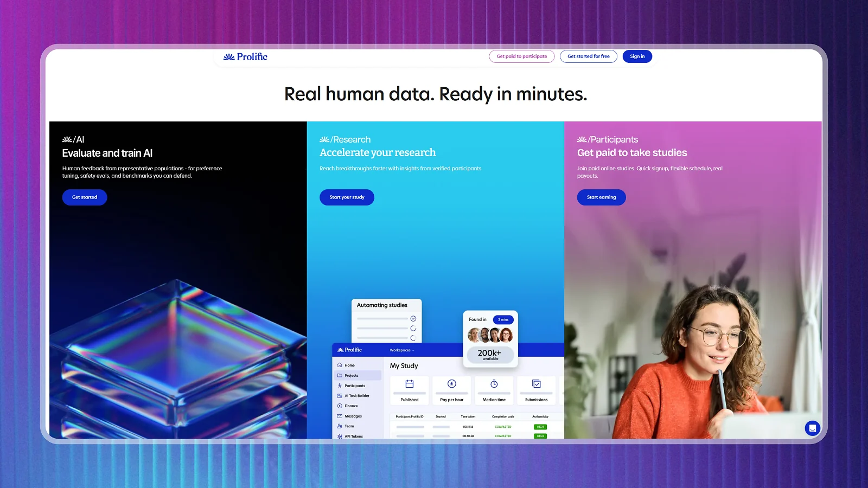
Task: Click the red-haired woman with glasses avatar
Action: tap(506, 335)
